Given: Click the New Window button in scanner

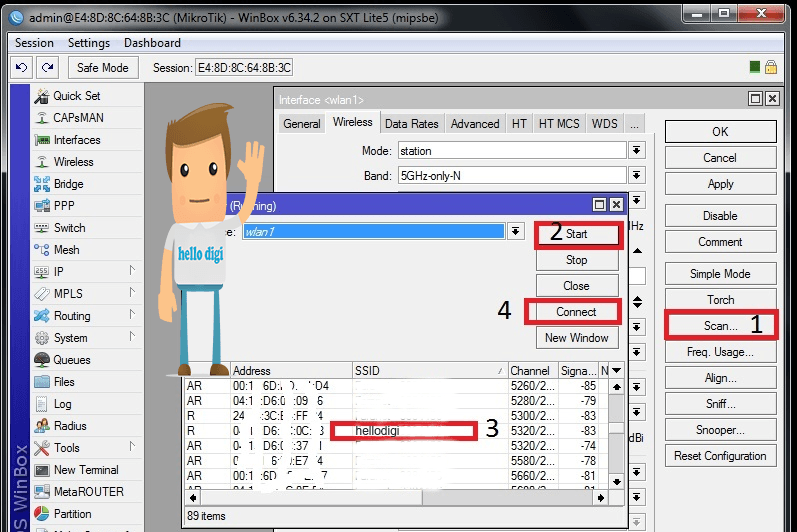Looking at the screenshot, I should [577, 338].
